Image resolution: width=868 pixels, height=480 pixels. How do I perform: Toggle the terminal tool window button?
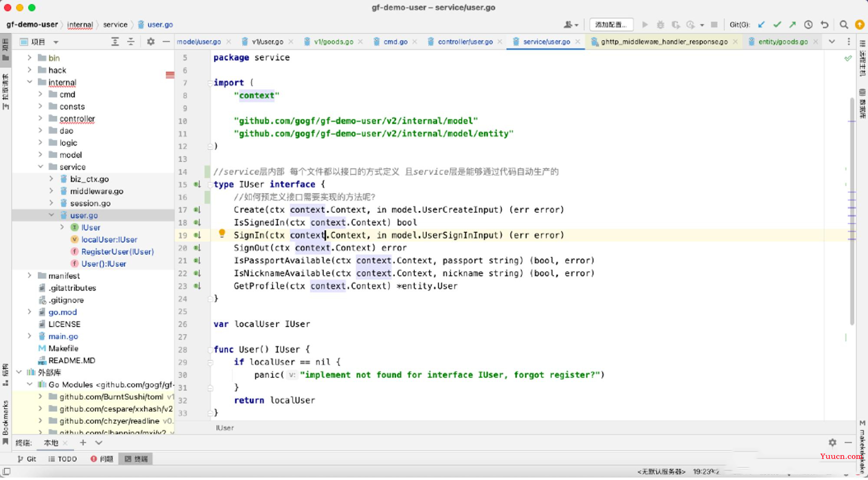pos(136,459)
